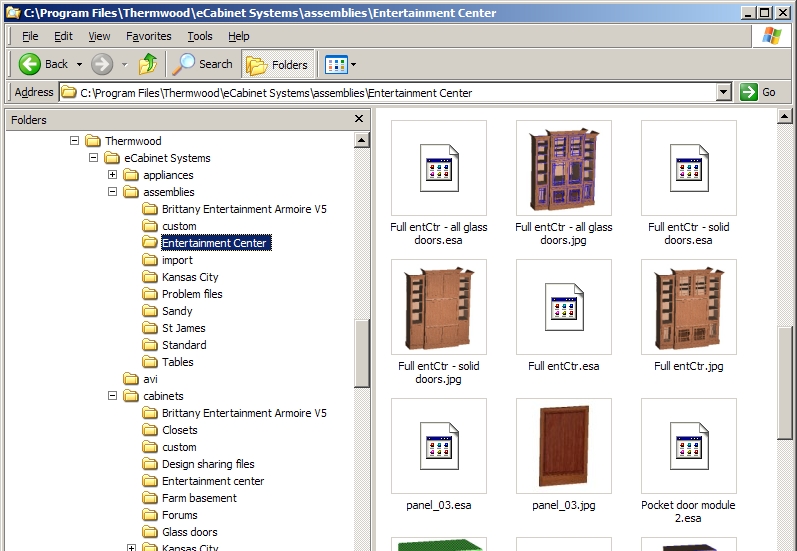Select Brittany Entertainment Armoire V5 under assemblies
Image resolution: width=797 pixels, height=551 pixels.
tap(234, 209)
